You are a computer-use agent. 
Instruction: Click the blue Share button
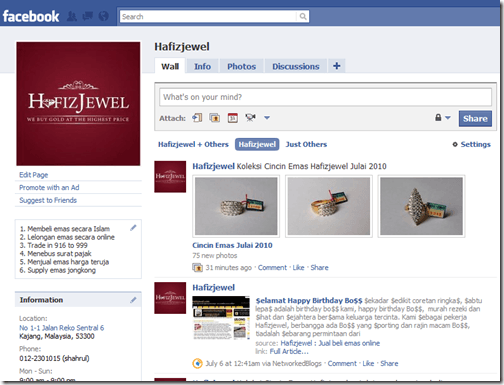coord(475,118)
